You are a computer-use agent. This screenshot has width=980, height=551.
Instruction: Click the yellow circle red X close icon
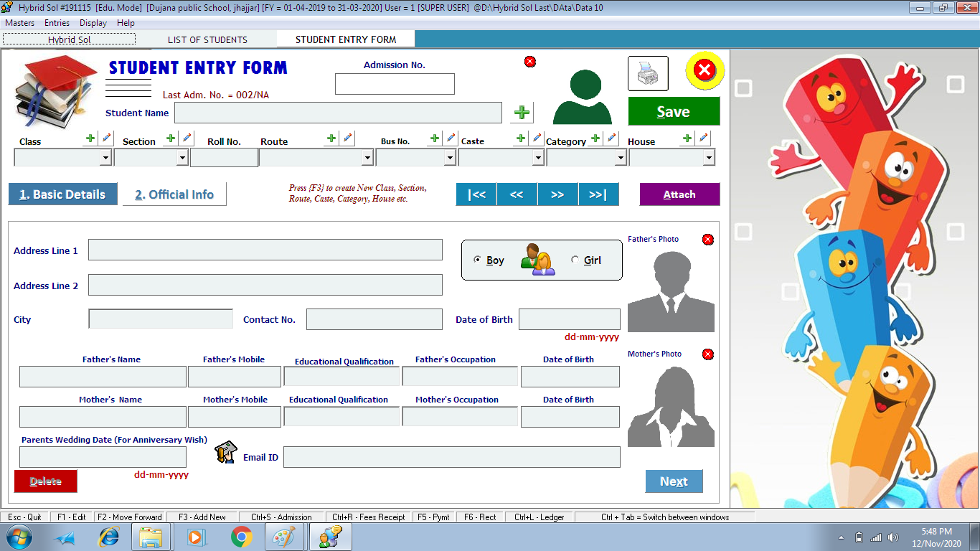point(705,70)
